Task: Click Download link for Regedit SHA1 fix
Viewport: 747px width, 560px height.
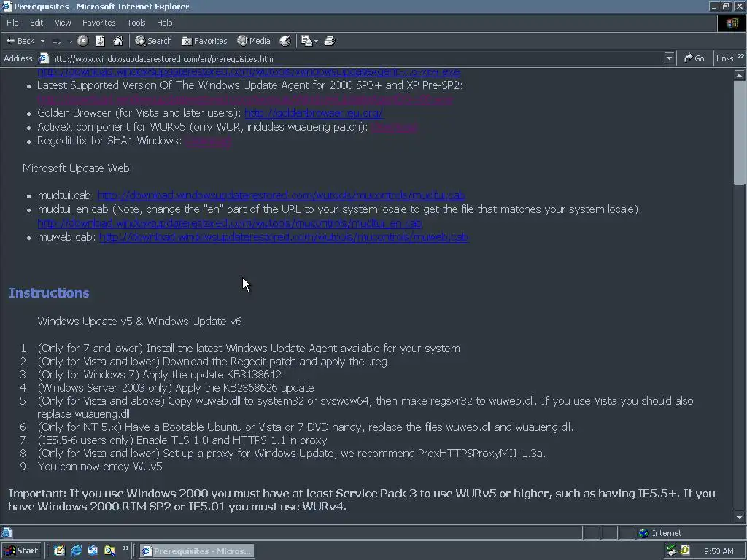Action: point(209,141)
